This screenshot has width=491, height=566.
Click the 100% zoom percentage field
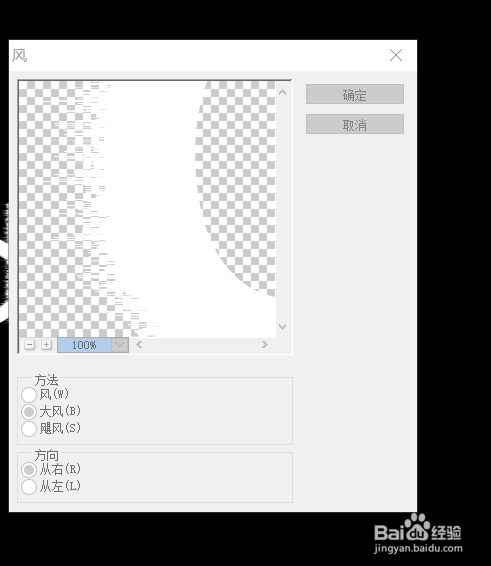click(x=84, y=345)
